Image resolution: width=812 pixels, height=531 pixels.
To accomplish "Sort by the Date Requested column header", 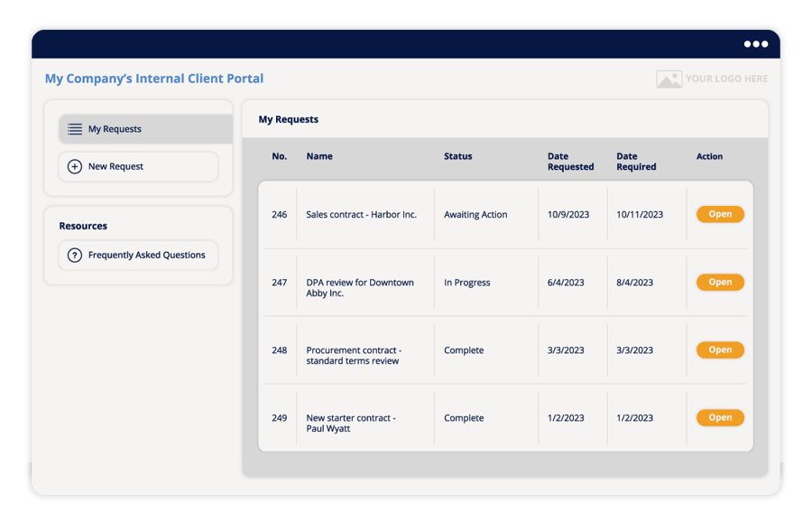I will click(x=570, y=162).
